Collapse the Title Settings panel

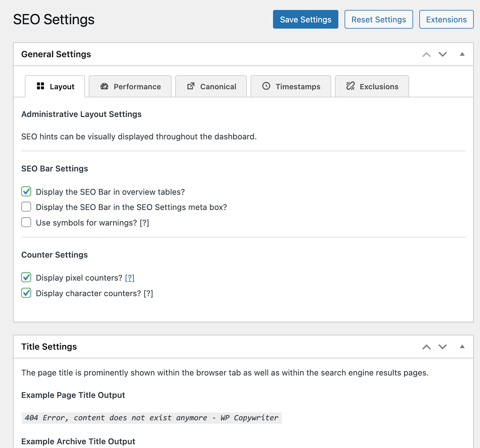coord(462,347)
